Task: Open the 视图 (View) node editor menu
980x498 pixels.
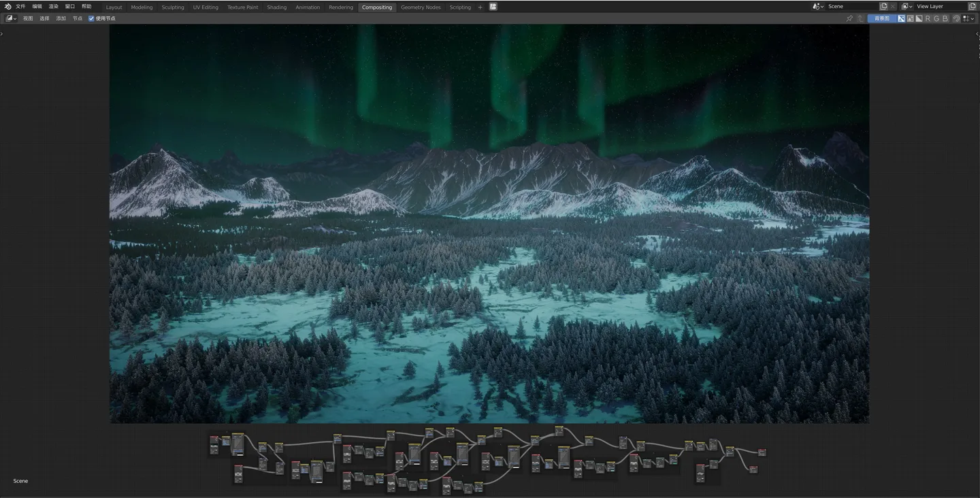Action: [28, 18]
